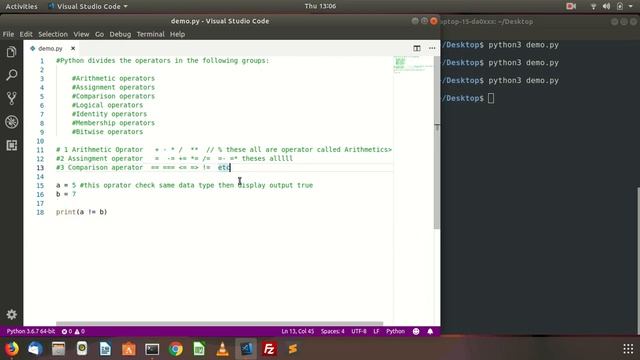Click the '#Logical operators' comment line
The height and width of the screenshot is (360, 640).
(107, 105)
